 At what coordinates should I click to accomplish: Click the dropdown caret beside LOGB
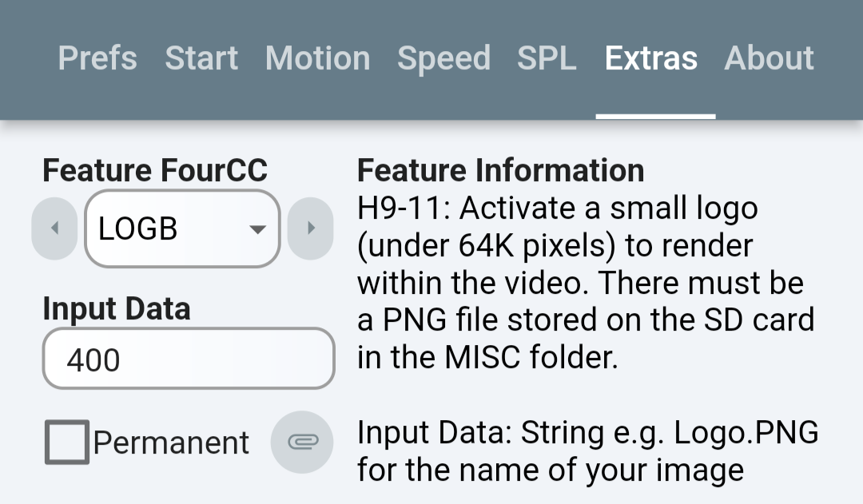(257, 229)
